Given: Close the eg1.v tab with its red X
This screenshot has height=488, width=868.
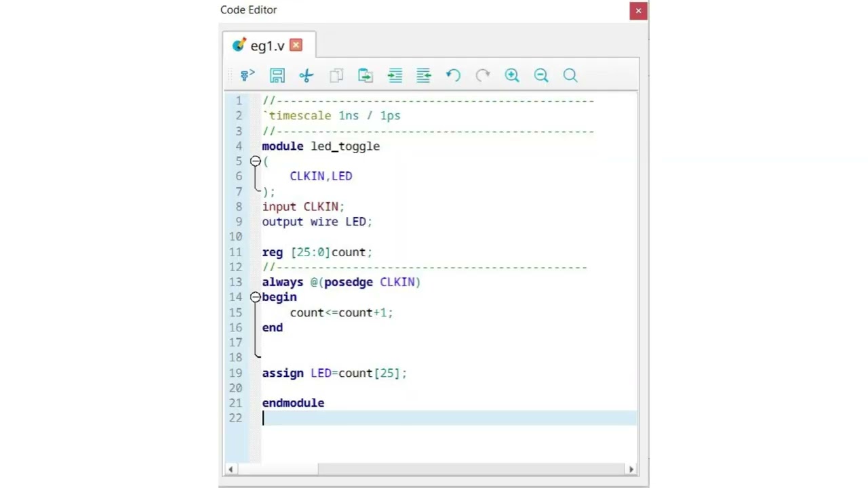Looking at the screenshot, I should click(296, 45).
